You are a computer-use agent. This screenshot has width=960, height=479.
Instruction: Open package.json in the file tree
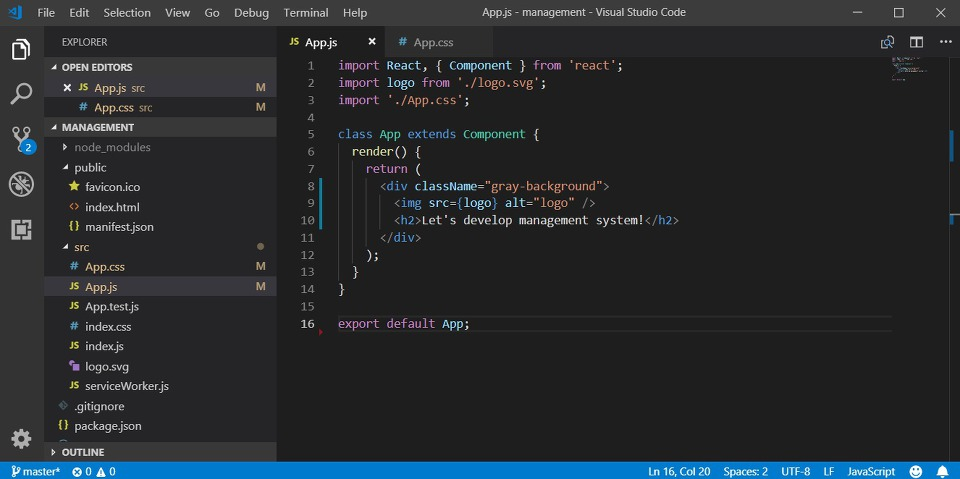107,426
